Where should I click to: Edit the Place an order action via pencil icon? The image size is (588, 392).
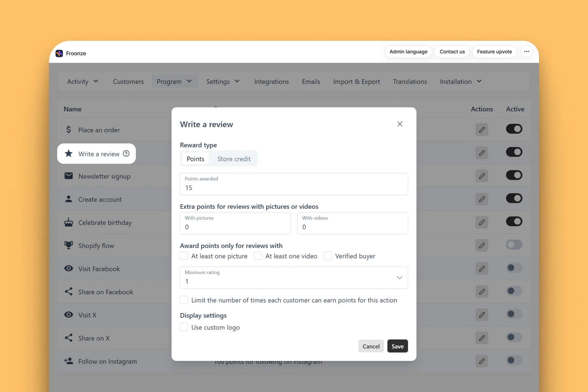click(482, 130)
